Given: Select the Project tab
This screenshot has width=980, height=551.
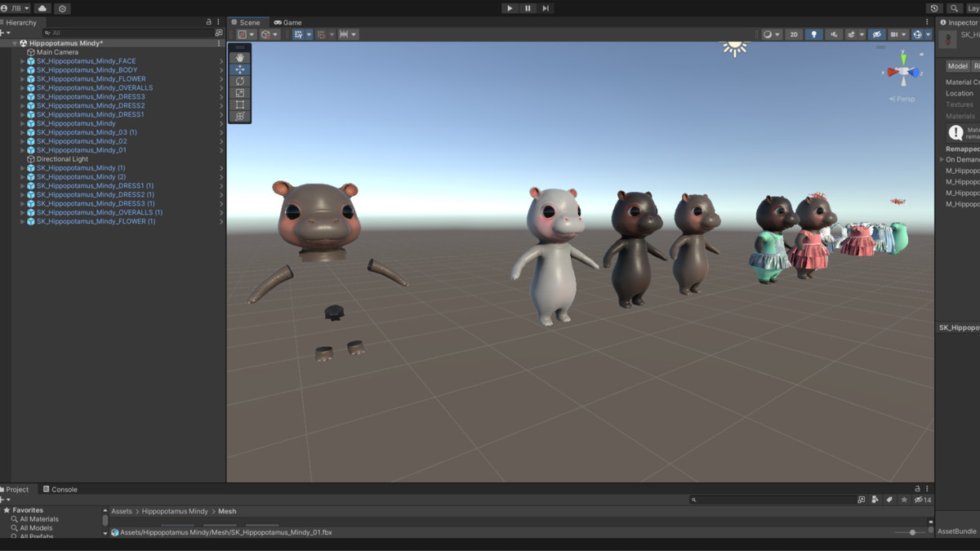Looking at the screenshot, I should click(x=16, y=489).
